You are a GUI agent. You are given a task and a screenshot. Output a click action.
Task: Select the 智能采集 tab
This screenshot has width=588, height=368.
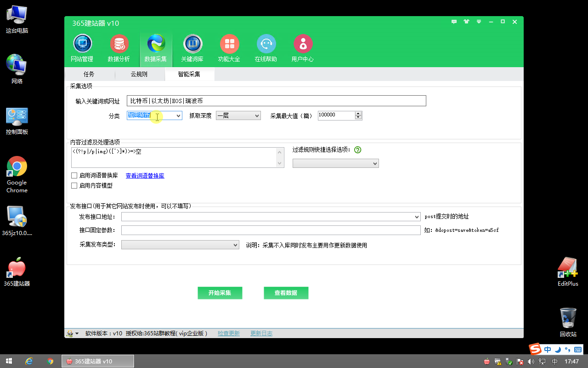(189, 74)
